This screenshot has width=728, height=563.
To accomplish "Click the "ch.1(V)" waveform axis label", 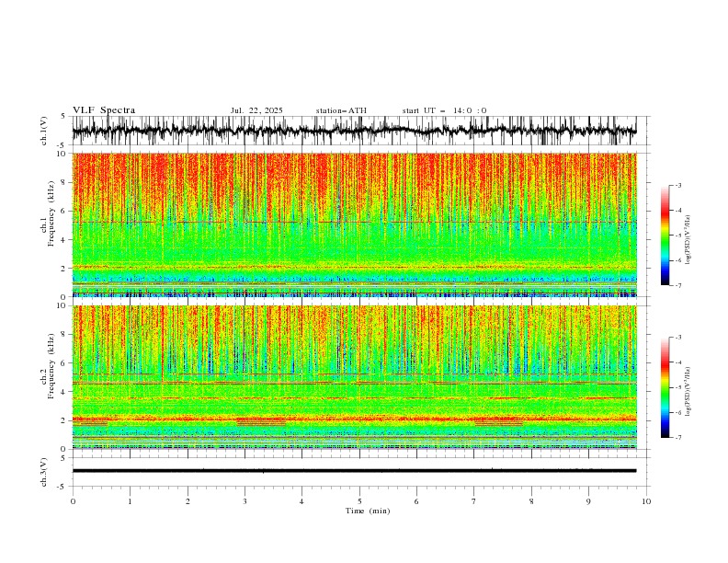I will 44,131.
